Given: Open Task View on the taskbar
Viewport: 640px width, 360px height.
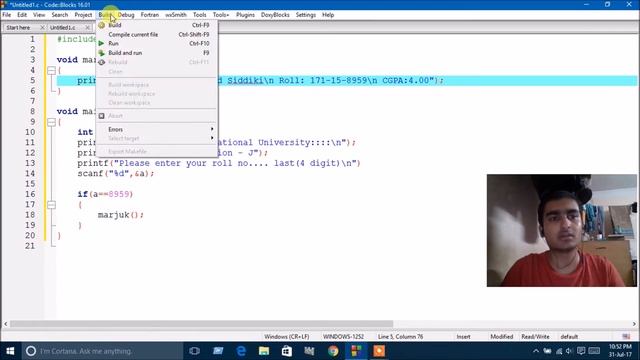Looking at the screenshot, I should pos(195,351).
